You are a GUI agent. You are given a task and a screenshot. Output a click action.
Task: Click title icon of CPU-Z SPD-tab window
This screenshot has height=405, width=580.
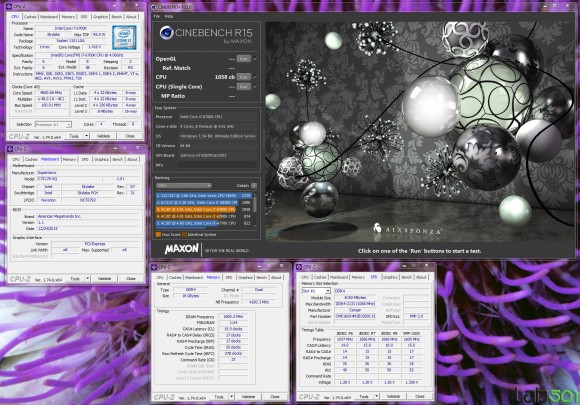[x=299, y=266]
